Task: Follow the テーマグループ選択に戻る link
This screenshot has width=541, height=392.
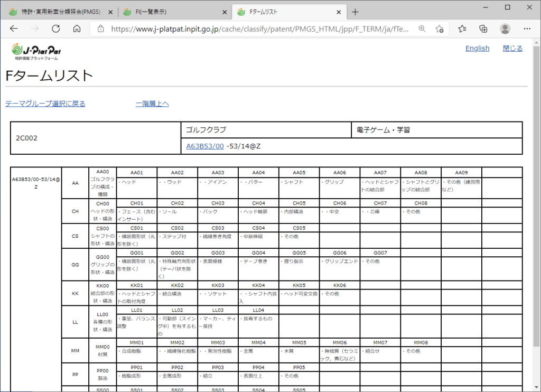Action: [45, 104]
